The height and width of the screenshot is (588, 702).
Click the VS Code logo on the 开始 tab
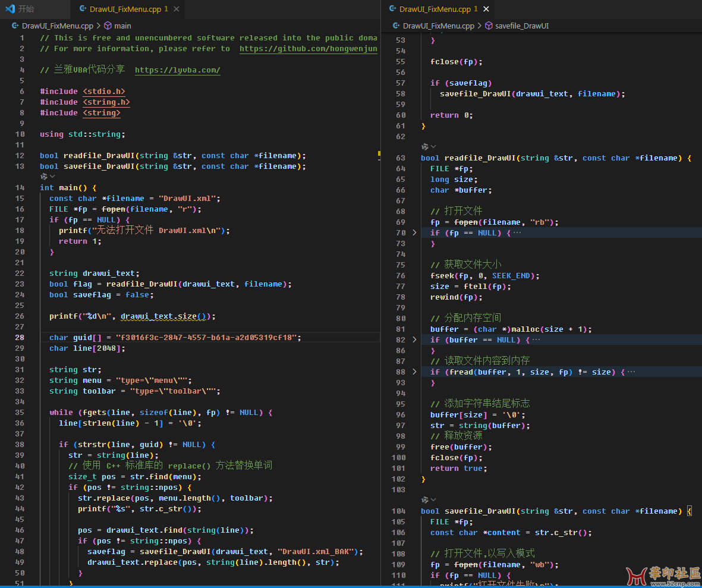click(10, 8)
